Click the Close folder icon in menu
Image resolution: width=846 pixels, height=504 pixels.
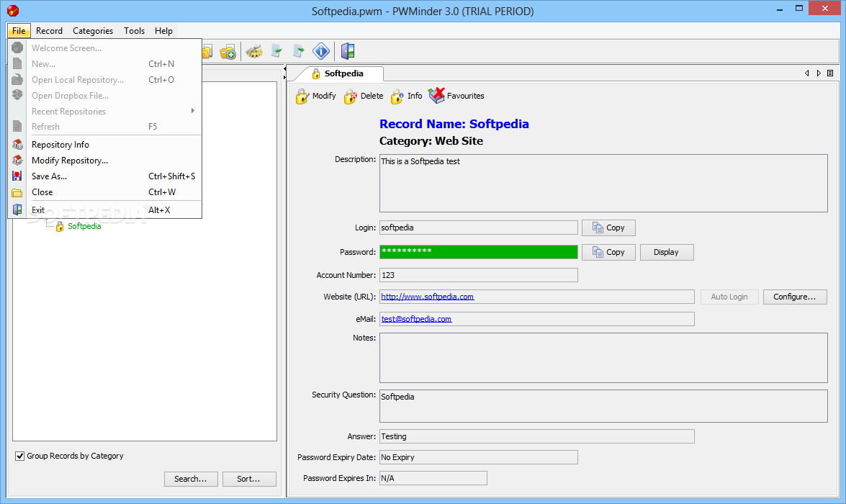17,192
